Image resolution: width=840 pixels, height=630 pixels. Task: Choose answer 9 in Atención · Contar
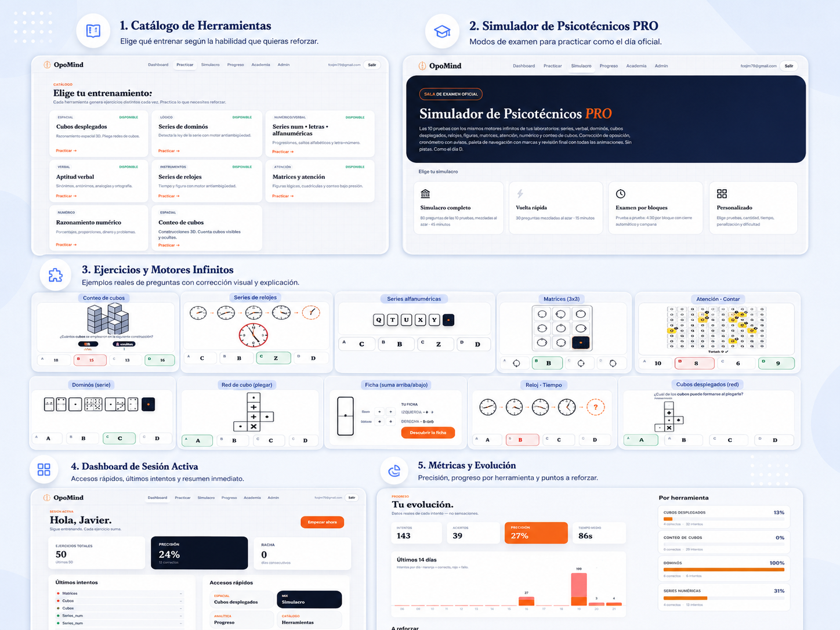tap(776, 363)
